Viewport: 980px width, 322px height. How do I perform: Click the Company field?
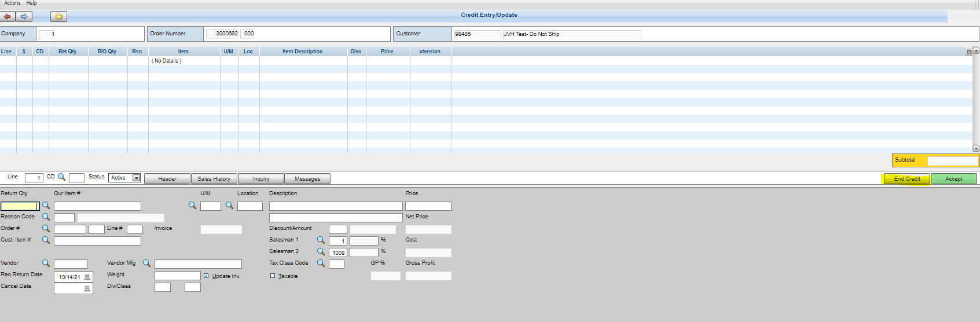(47, 34)
